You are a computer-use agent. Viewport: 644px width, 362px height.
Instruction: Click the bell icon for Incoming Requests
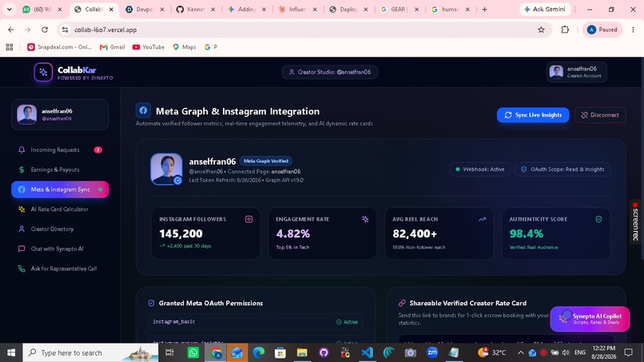[x=22, y=150]
